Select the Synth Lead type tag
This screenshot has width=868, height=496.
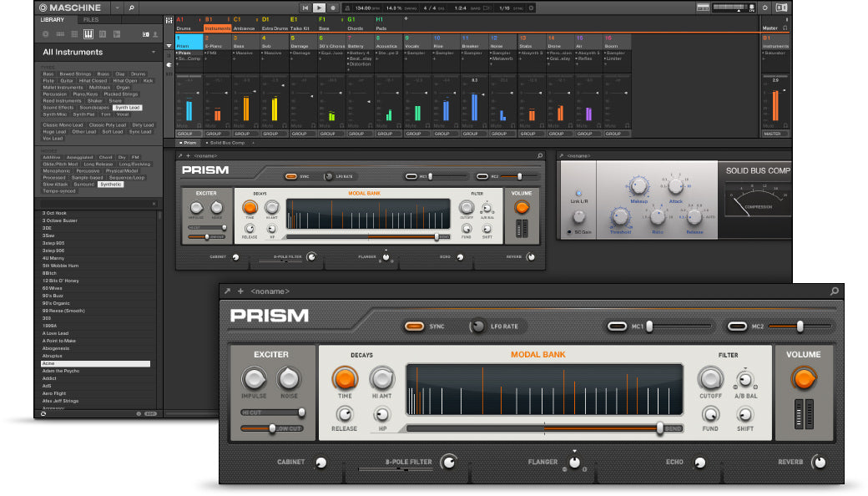[x=128, y=108]
